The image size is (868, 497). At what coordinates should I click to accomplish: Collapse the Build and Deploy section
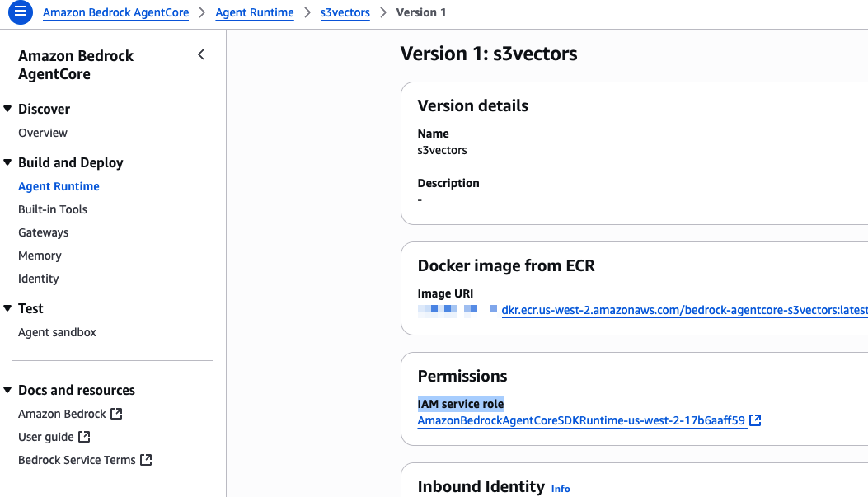(x=8, y=162)
